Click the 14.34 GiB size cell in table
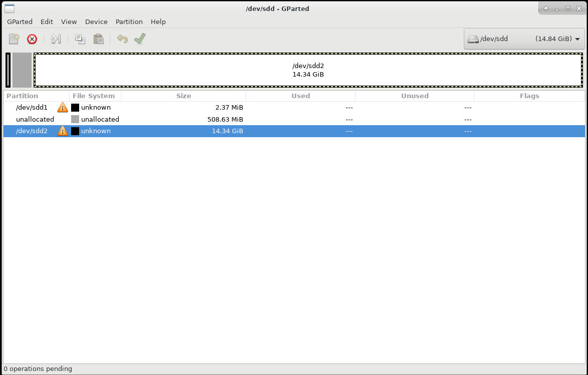 point(227,131)
